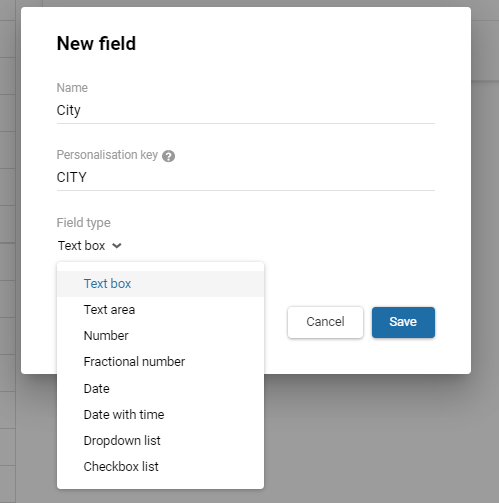The width and height of the screenshot is (499, 503).
Task: Select Checkbox list option
Action: pyautogui.click(x=160, y=467)
